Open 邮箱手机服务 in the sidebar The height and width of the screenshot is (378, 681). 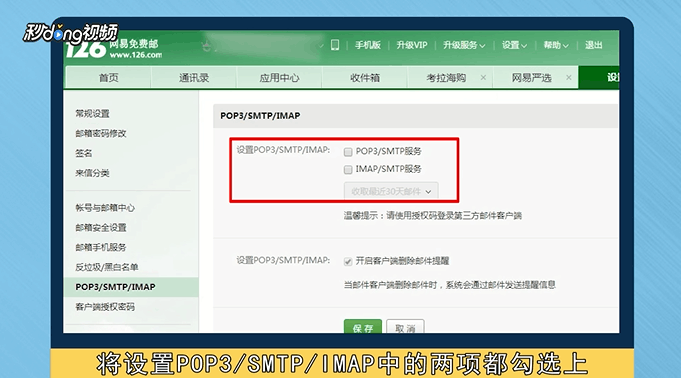[x=101, y=247]
